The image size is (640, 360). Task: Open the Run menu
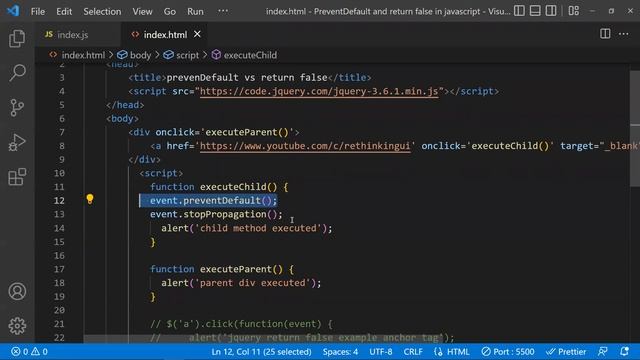pos(195,11)
